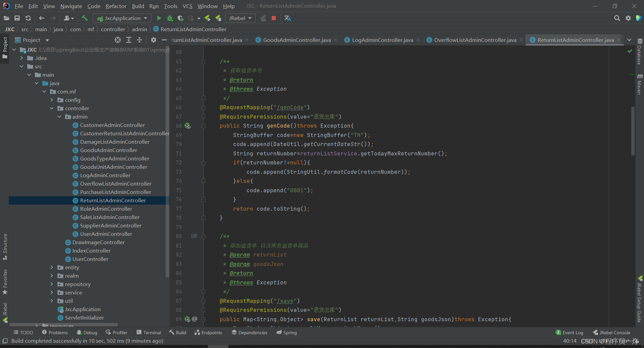This screenshot has height=348, width=644.
Task: Collapse the admin package
Action: [59, 117]
